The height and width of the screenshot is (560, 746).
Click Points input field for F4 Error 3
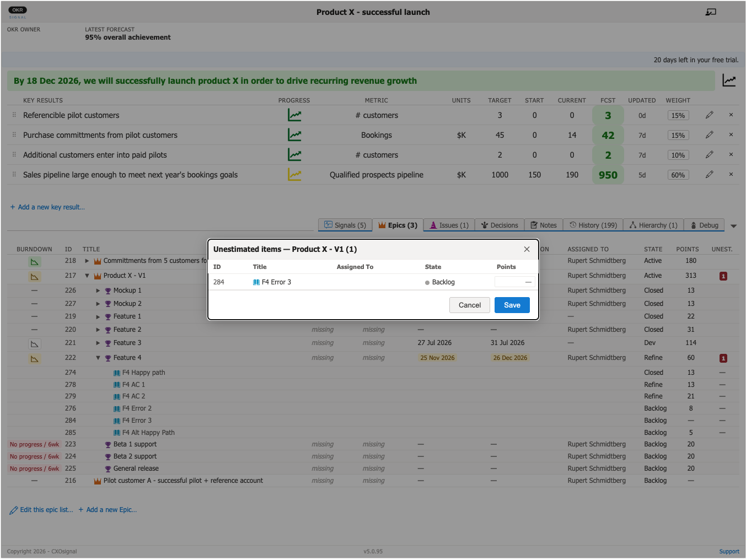(x=514, y=282)
